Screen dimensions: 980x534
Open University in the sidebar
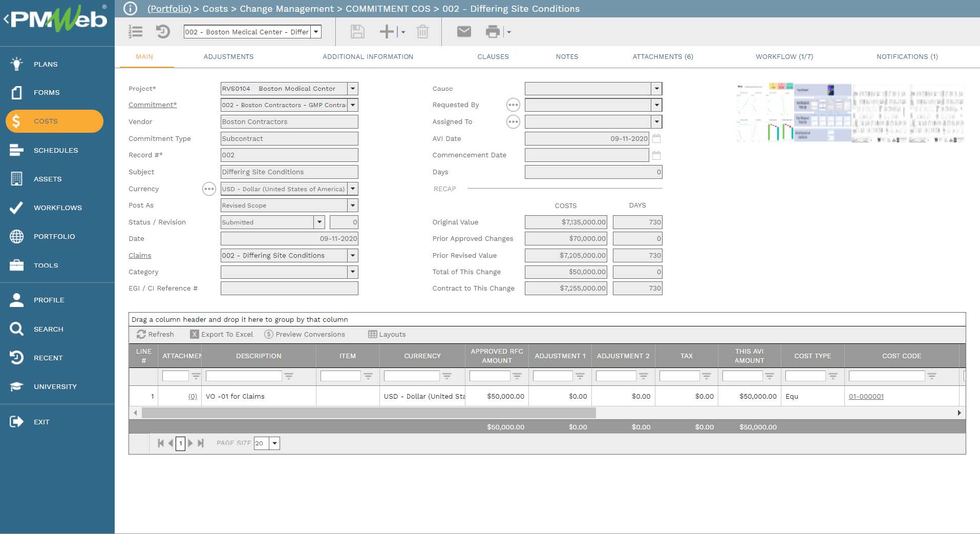click(x=54, y=386)
